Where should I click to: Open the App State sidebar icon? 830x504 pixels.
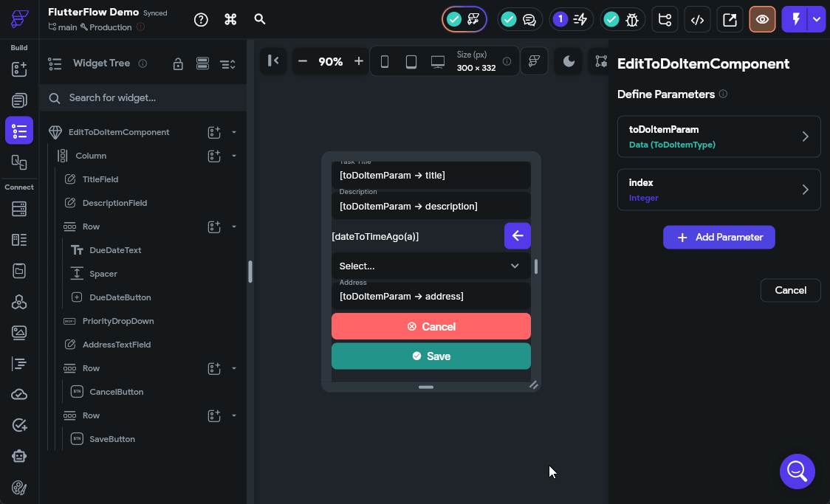pos(19,271)
